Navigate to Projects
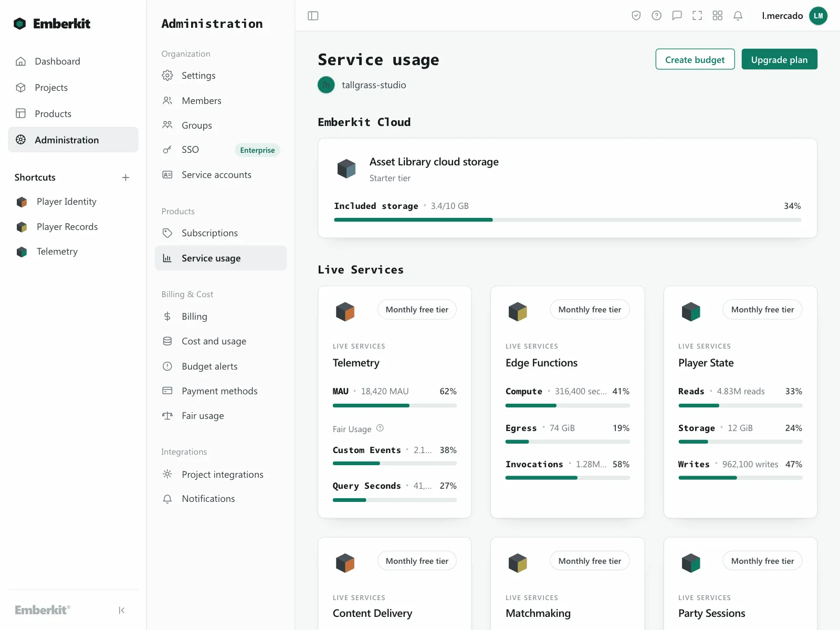The height and width of the screenshot is (630, 840). [73, 88]
